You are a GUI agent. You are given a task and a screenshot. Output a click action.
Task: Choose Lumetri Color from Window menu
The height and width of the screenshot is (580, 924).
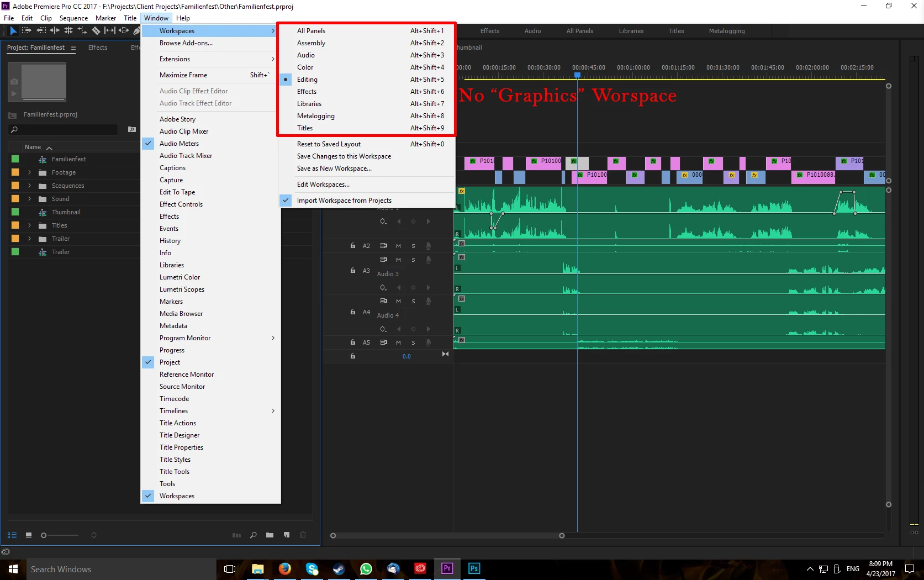click(x=211, y=277)
